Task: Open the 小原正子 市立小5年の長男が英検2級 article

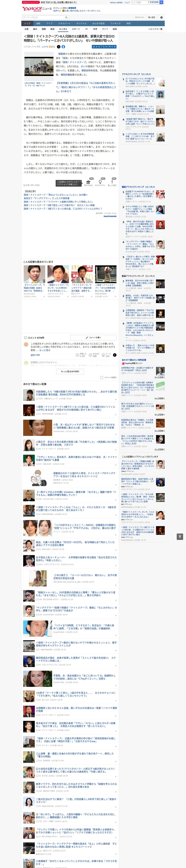Action: click(76, 443)
